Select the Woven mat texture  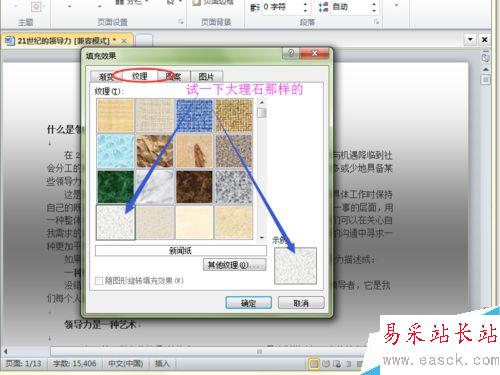click(x=234, y=115)
